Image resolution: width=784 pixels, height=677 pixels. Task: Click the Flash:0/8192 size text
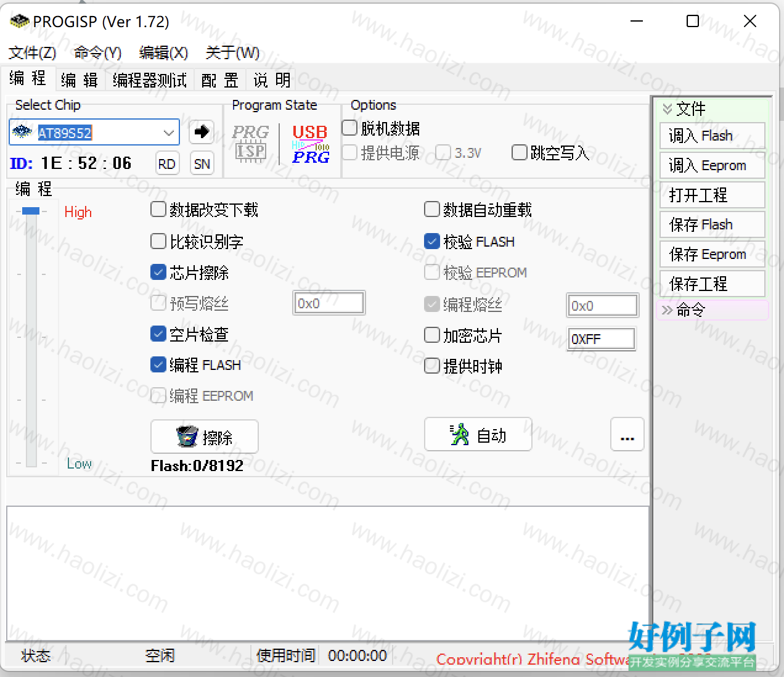click(x=197, y=466)
